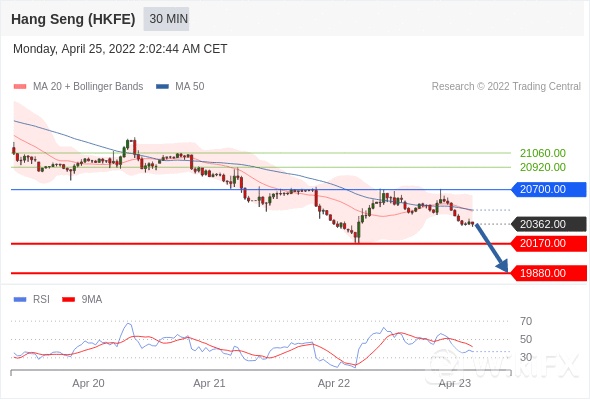Click the 9MA red legend swatch

(68, 300)
